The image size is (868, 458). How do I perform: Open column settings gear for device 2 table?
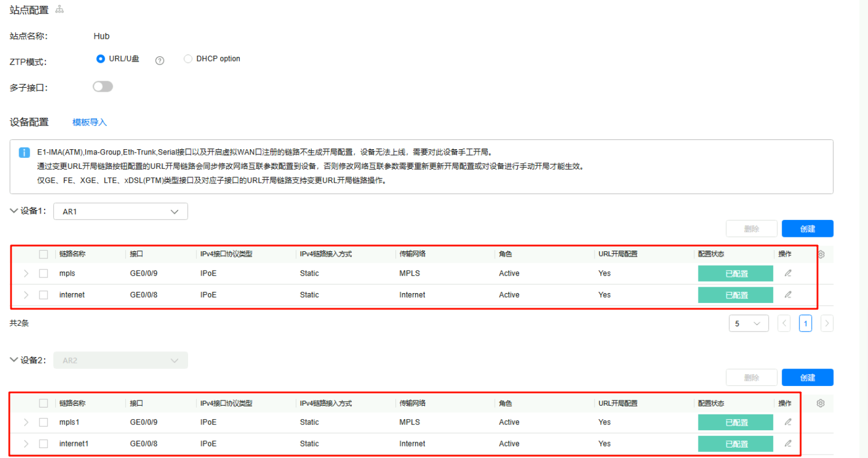[x=820, y=403]
